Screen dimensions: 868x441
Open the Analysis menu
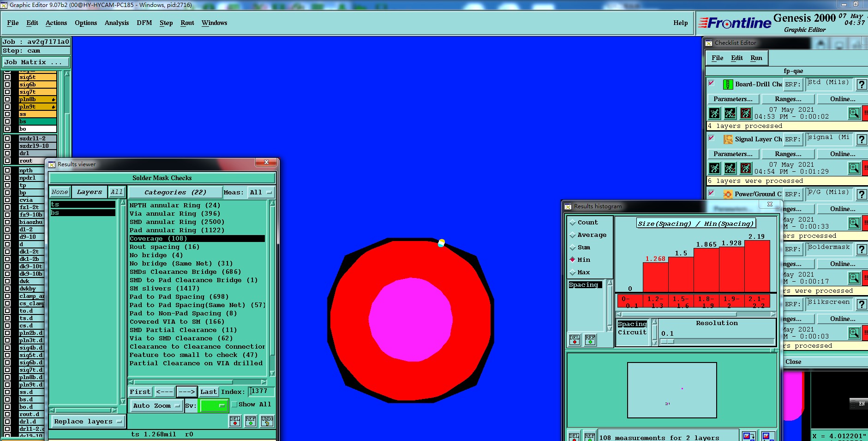pyautogui.click(x=117, y=23)
